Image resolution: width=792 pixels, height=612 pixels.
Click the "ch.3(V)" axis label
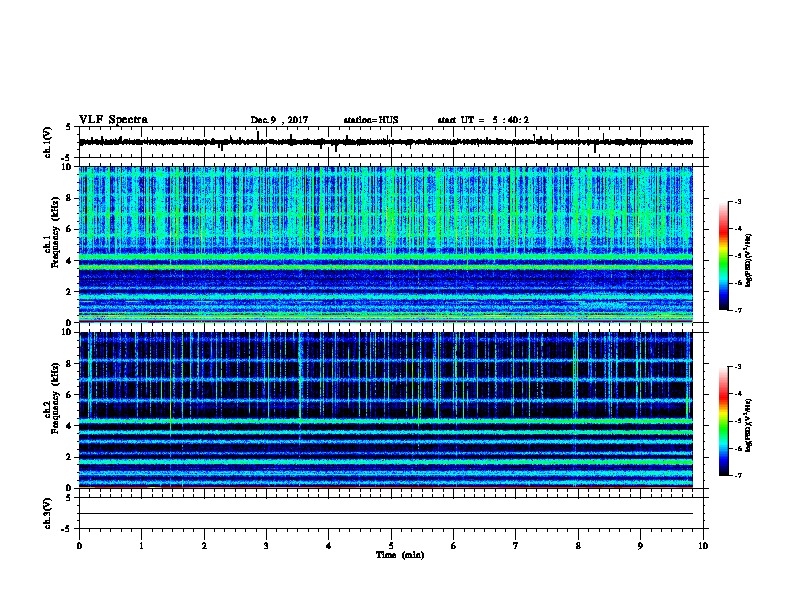(48, 514)
